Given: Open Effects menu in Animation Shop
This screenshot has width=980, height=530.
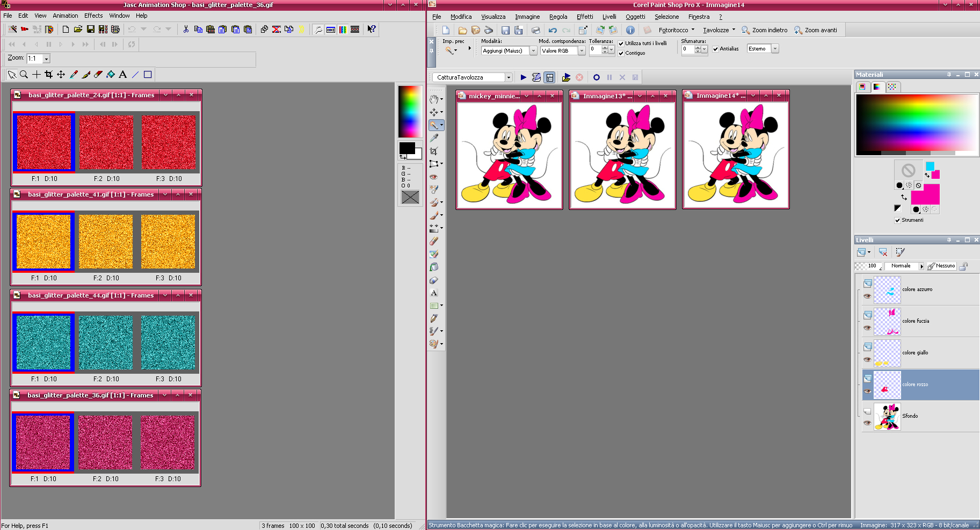Looking at the screenshot, I should point(93,16).
